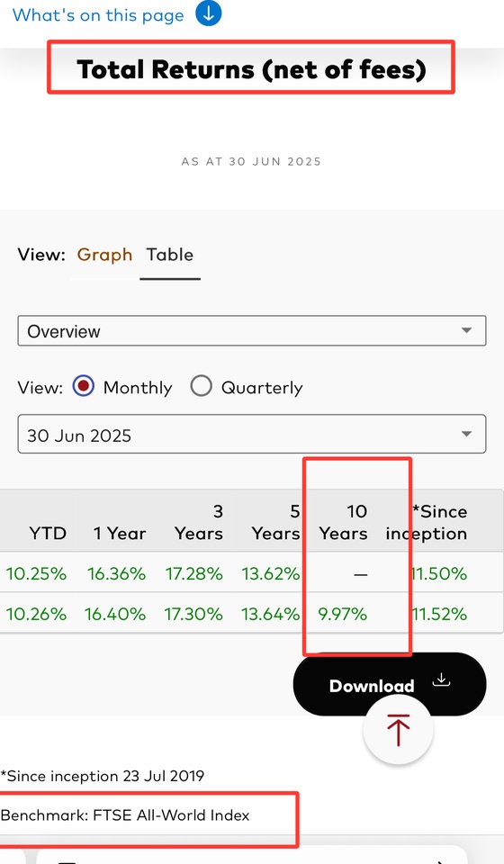Click the Overview dropdown arrow
The image size is (504, 864).
coord(466,330)
